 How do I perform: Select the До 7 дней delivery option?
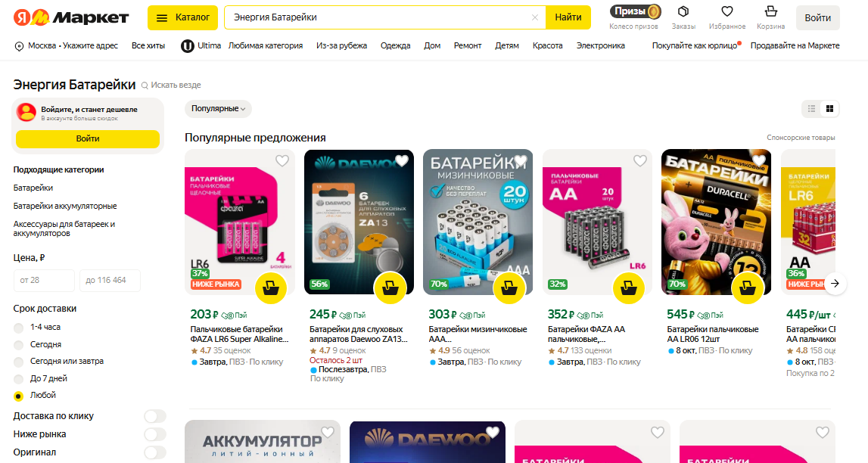19,380
